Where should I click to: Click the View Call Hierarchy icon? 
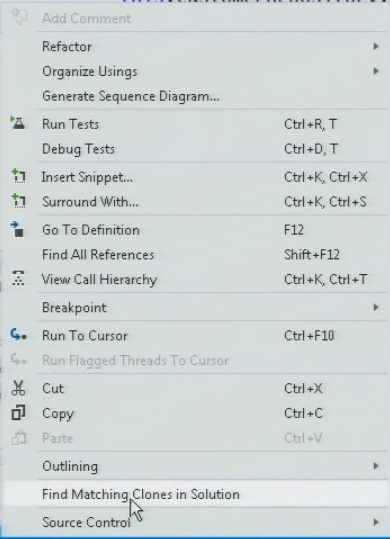point(18,278)
